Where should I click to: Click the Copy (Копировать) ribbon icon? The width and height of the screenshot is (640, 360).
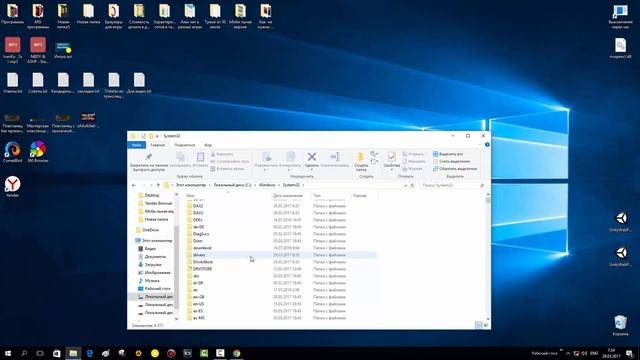[x=180, y=157]
